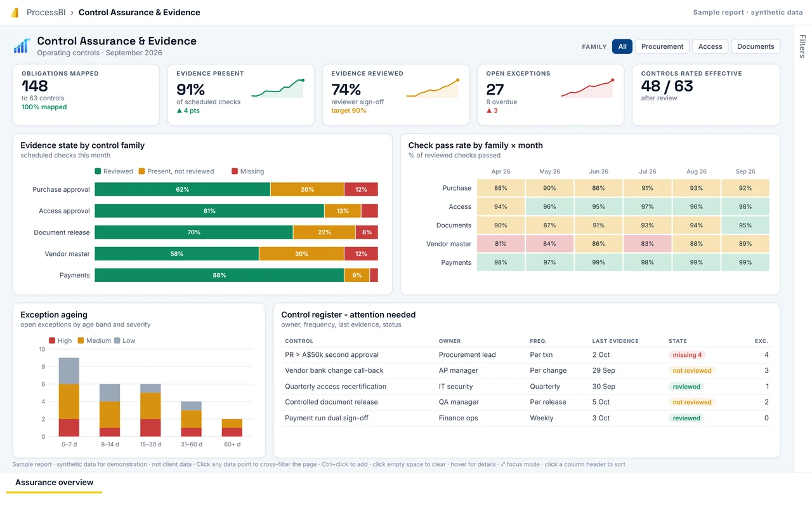Click heatmap cell Access Sep 26 98%

745,206
